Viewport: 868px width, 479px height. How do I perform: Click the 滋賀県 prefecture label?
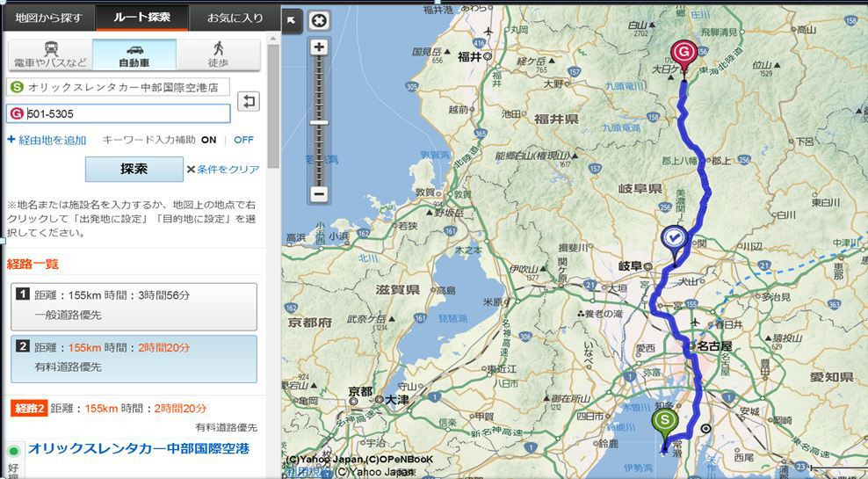tap(397, 290)
